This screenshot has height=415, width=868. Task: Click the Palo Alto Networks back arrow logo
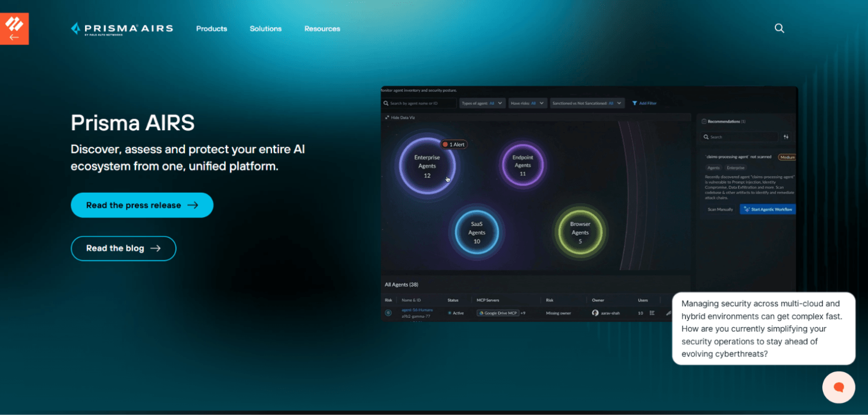(x=14, y=28)
